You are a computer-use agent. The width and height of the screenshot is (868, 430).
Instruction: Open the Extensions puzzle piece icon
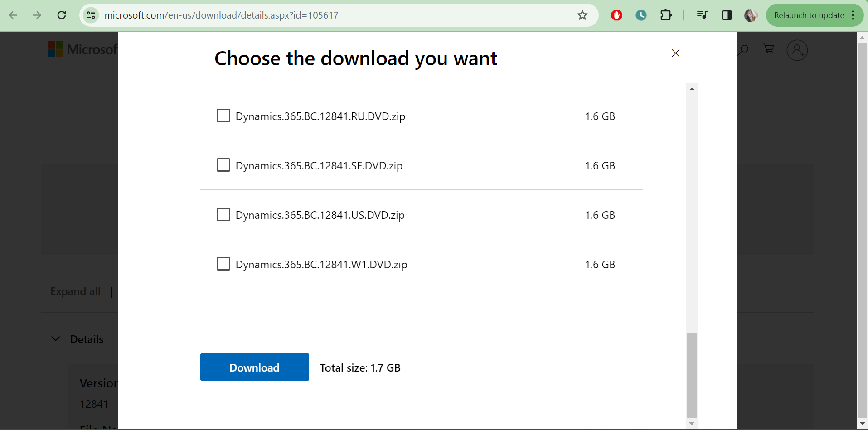665,15
